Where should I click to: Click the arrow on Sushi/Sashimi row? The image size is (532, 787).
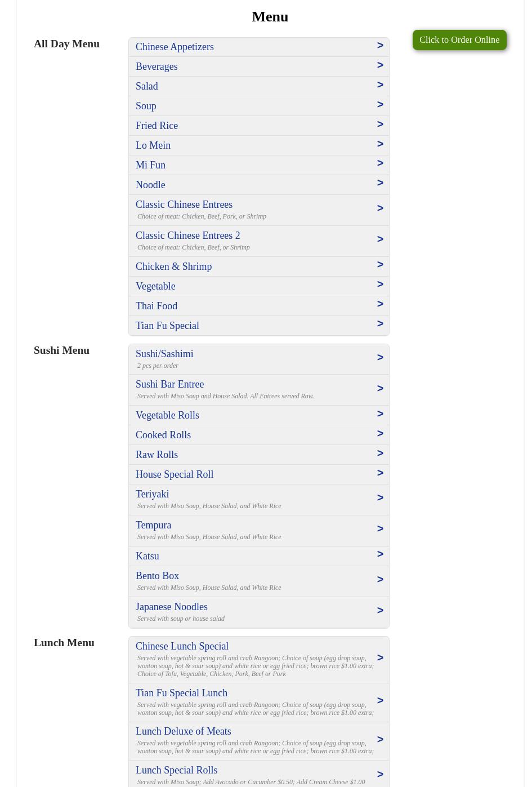(x=380, y=358)
